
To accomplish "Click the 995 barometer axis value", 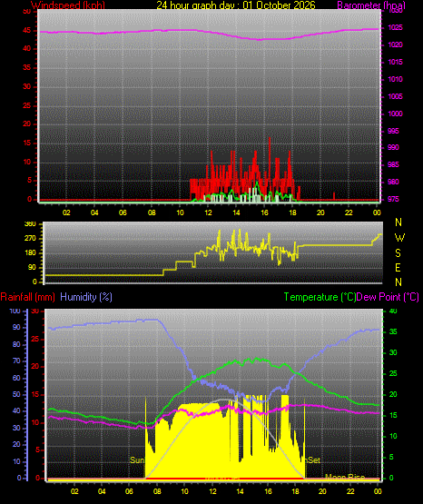I will 394,131.
